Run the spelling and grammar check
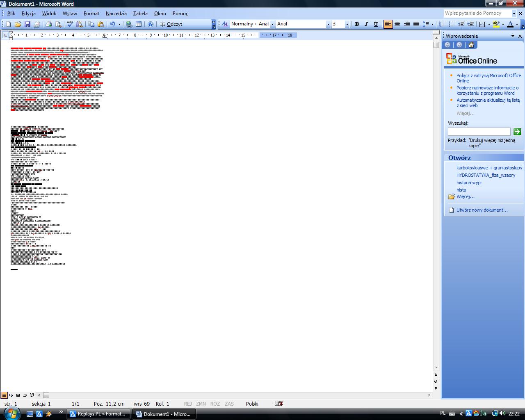525x420 pixels. (x=70, y=24)
